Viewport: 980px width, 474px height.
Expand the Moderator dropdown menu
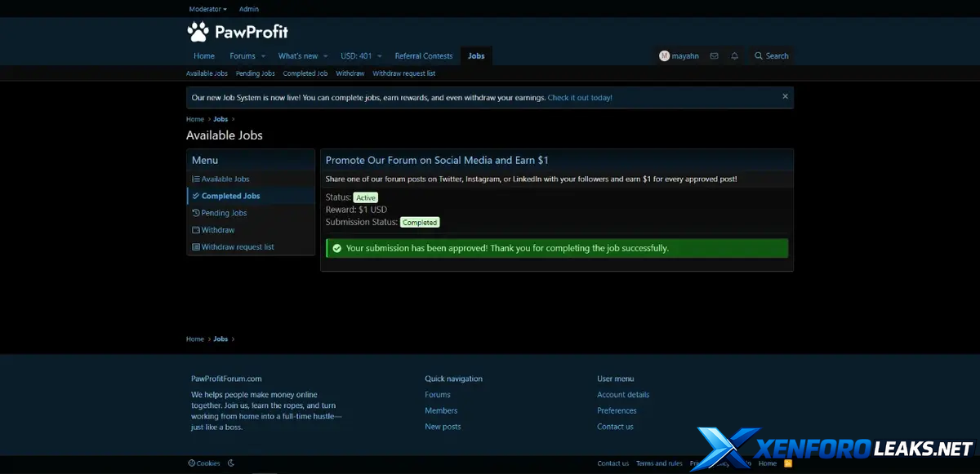tap(207, 9)
